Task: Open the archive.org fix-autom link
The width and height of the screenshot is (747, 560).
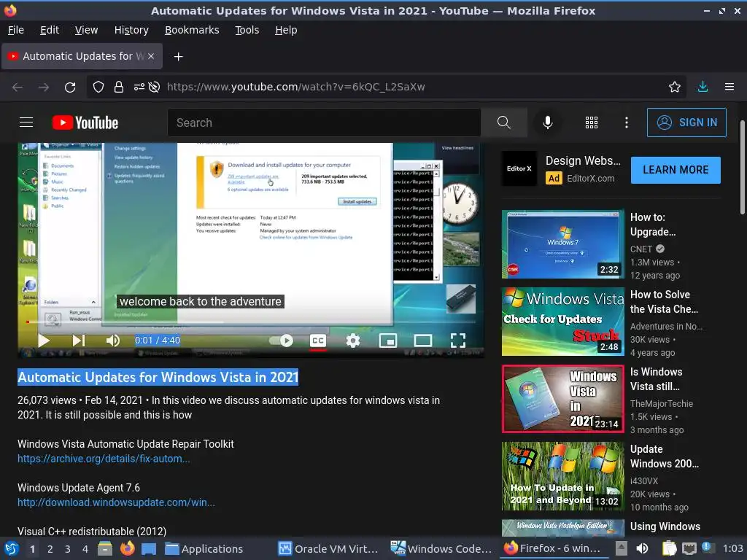Action: (x=104, y=459)
